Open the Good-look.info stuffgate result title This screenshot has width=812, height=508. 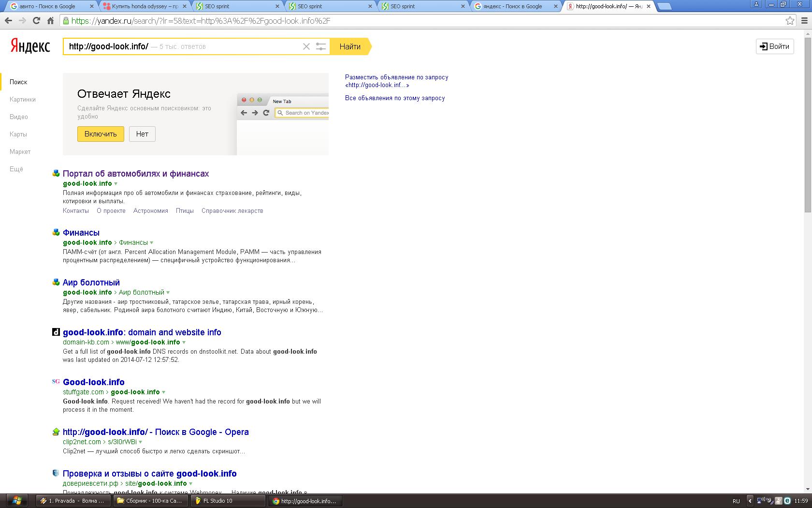point(94,382)
